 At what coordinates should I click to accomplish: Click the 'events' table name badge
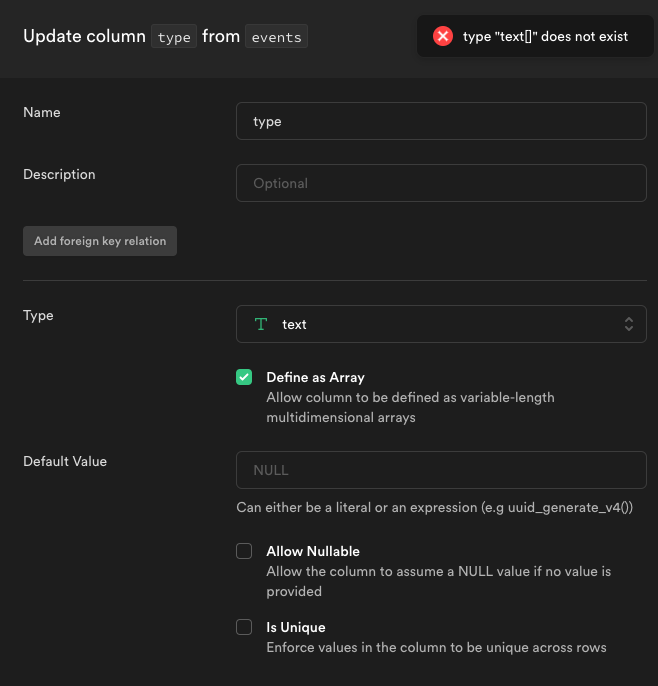pos(276,37)
